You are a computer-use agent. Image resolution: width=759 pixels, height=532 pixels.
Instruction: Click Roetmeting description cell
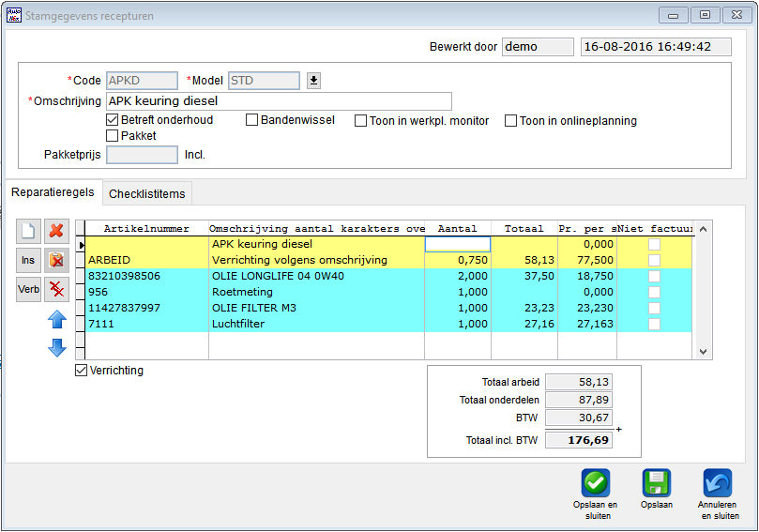[316, 292]
